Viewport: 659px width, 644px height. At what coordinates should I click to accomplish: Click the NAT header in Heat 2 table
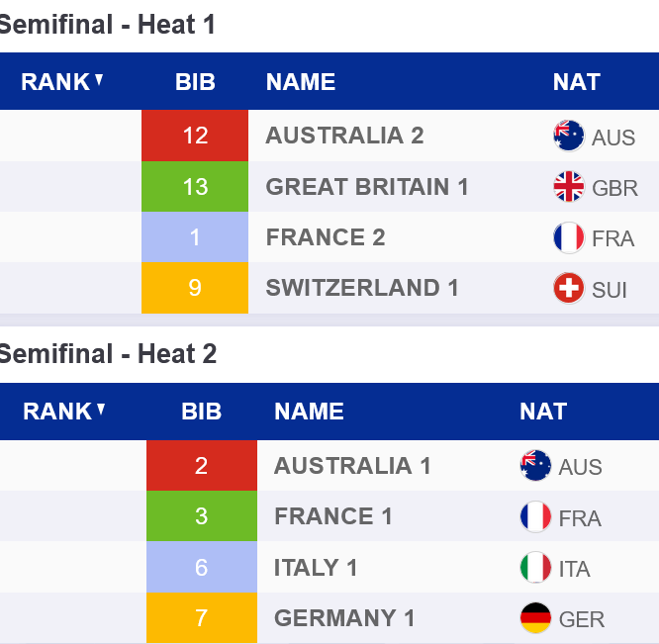coord(543,412)
